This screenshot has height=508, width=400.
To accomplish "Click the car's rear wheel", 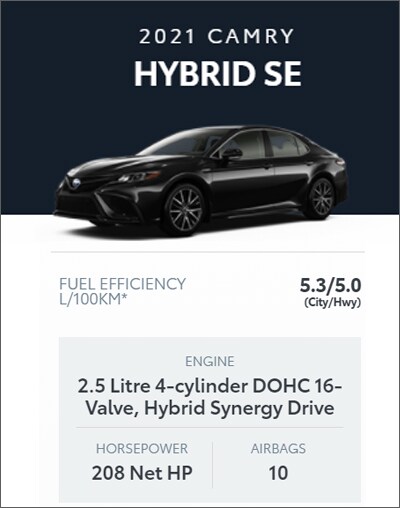I will point(321,198).
